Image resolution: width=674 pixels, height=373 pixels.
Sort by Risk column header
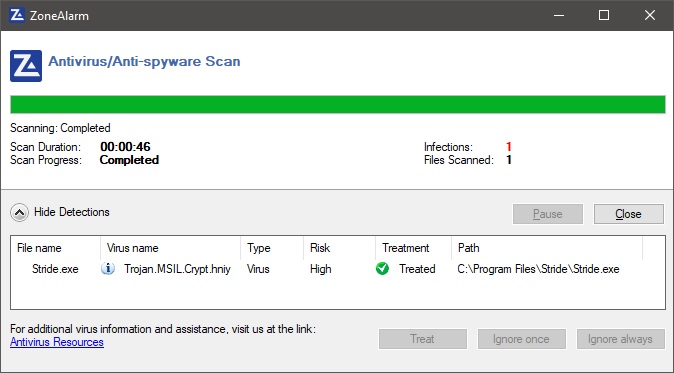pyautogui.click(x=340, y=248)
